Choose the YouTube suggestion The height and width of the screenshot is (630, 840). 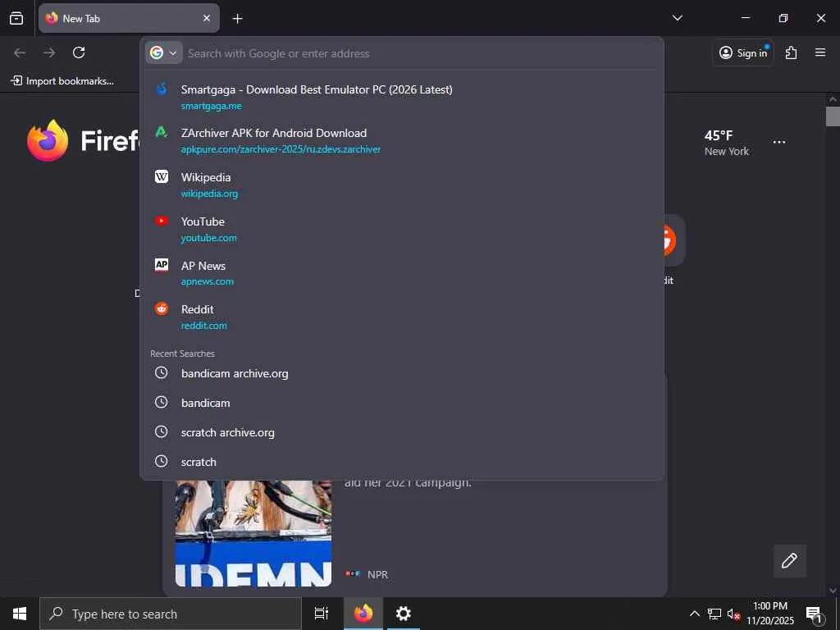point(402,230)
